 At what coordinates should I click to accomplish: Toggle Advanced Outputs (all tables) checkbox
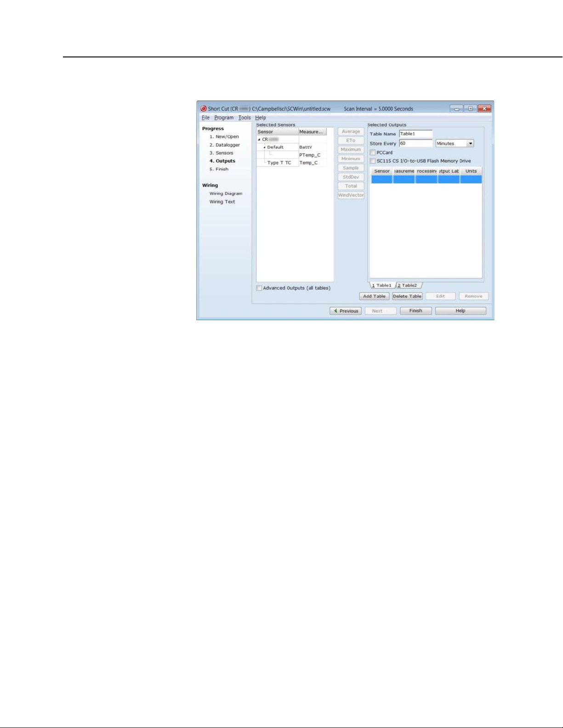tap(259, 288)
